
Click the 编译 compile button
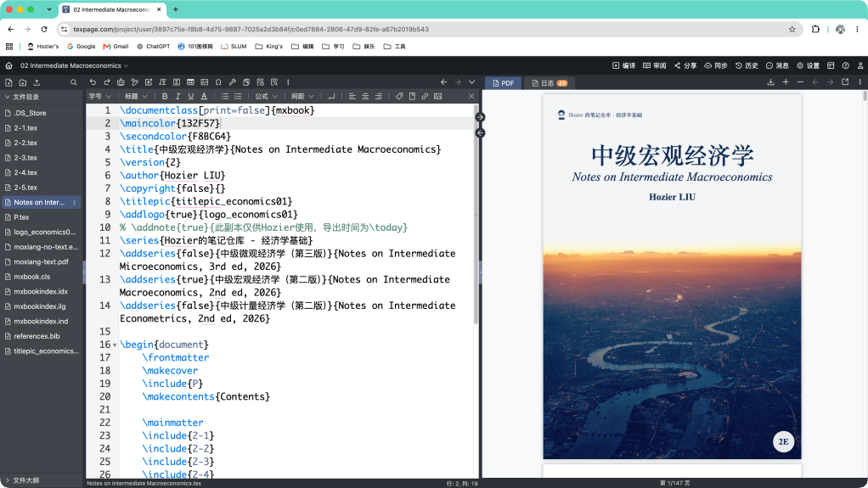(624, 65)
